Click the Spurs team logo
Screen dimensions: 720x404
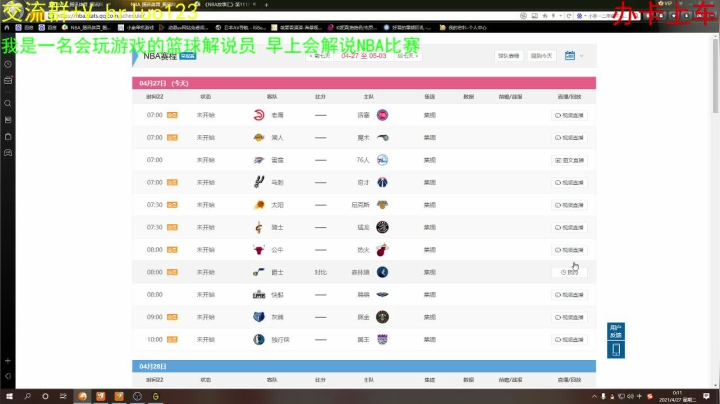259,182
